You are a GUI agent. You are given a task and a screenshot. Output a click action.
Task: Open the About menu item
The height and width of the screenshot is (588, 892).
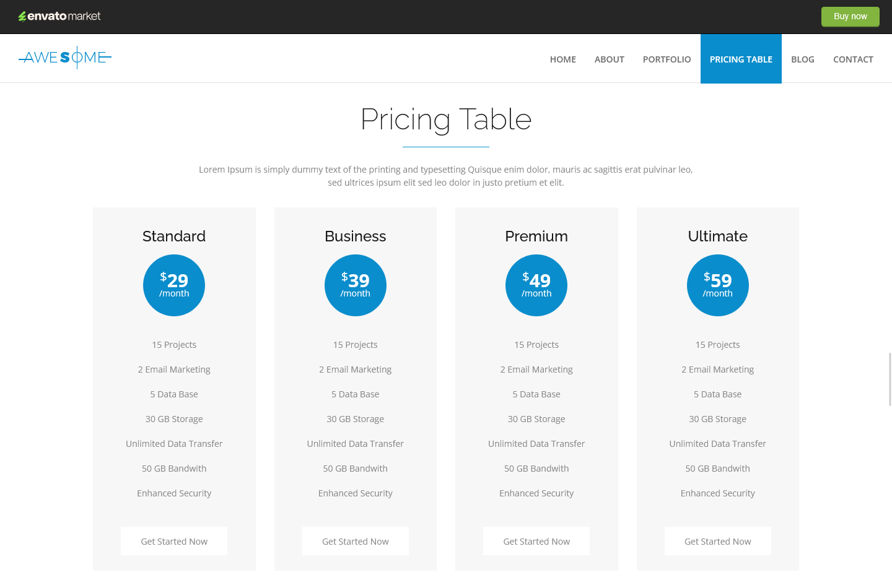pyautogui.click(x=610, y=59)
